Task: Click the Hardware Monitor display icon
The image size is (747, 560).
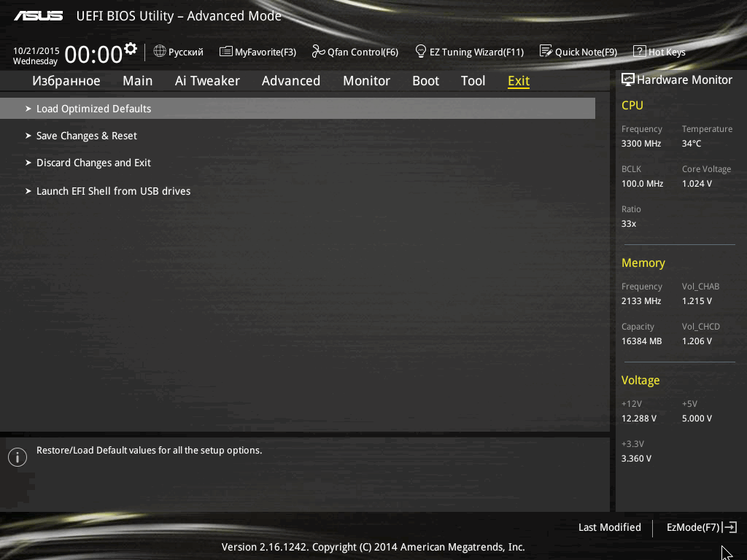Action: pos(628,79)
